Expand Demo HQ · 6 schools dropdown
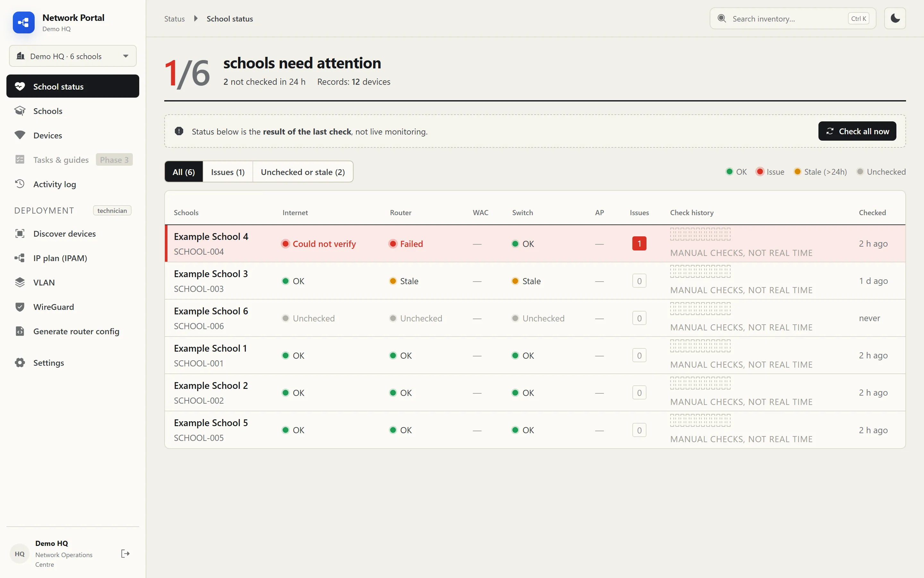924x578 pixels. (x=73, y=56)
